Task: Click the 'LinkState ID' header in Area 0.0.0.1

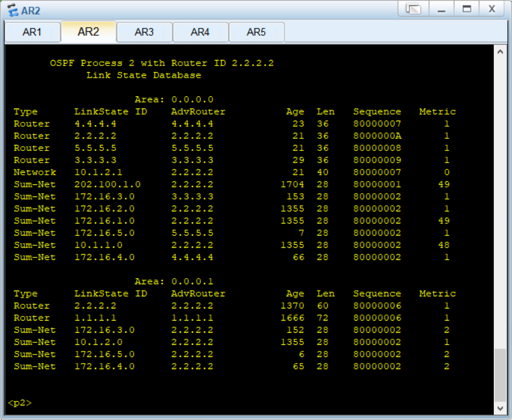Action: [111, 293]
